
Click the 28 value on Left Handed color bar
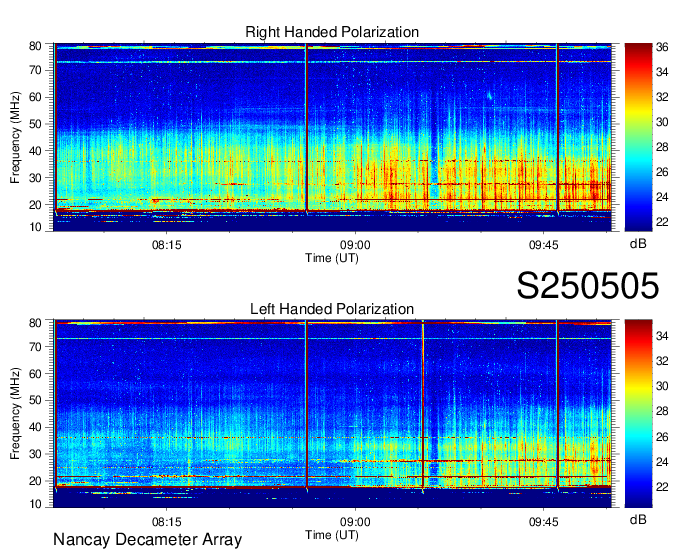662,411
